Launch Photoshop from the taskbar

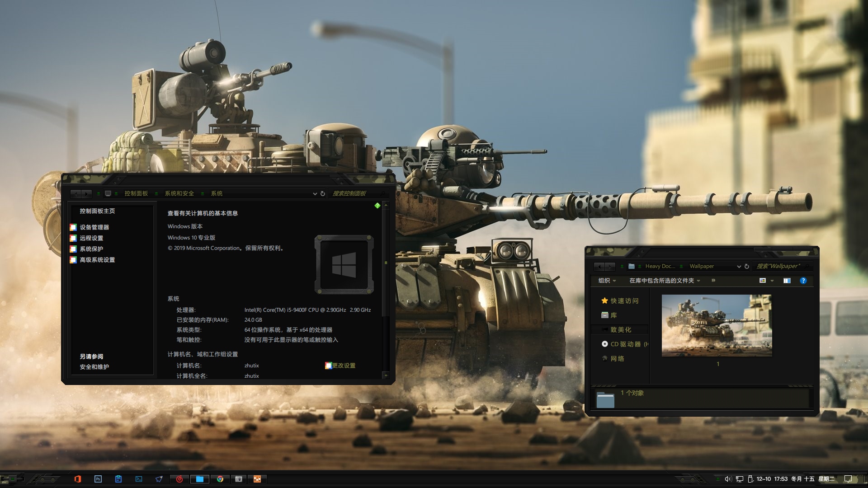98,479
